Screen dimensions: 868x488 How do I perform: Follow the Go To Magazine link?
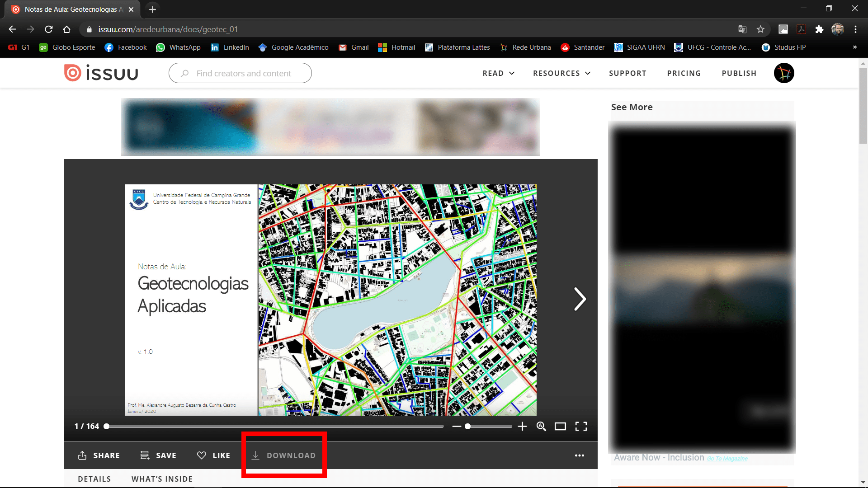pyautogui.click(x=727, y=458)
